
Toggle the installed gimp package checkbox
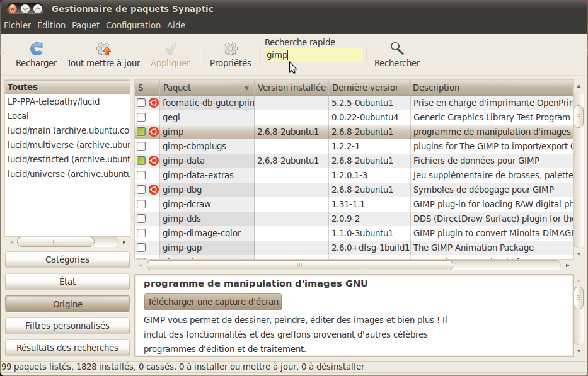point(141,132)
